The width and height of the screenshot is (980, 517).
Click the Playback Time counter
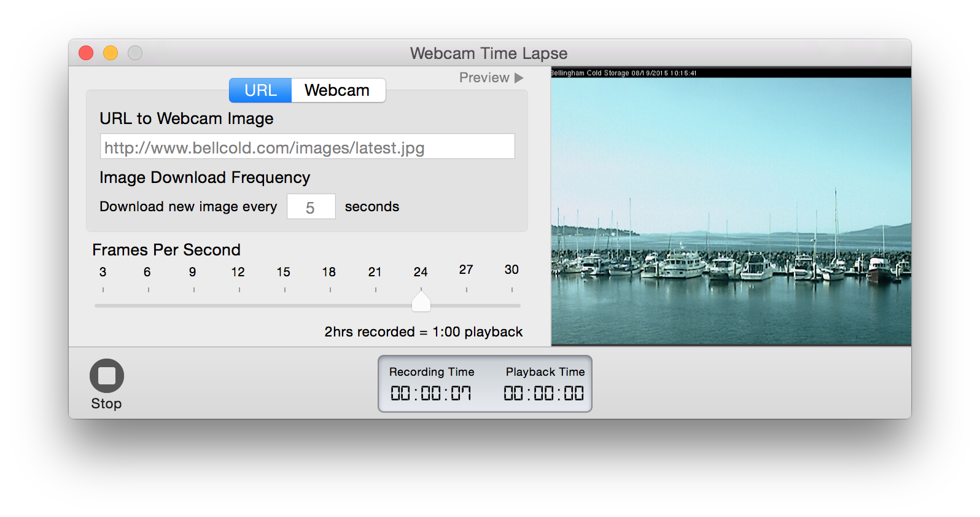[x=544, y=394]
